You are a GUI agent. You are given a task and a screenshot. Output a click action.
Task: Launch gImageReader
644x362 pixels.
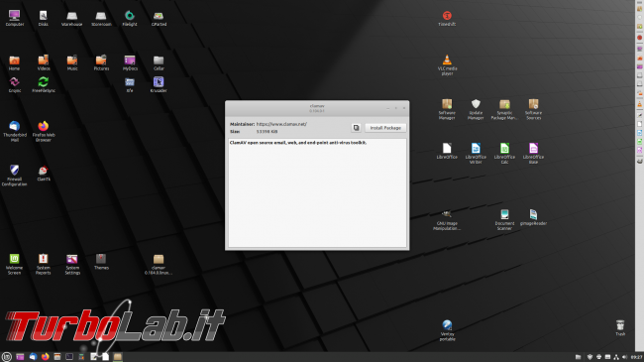[x=533, y=217]
